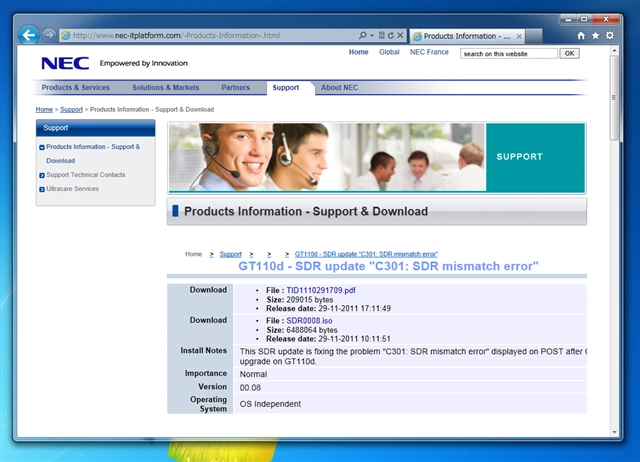This screenshot has height=462, width=640.
Task: Open the Solutions & Markets menu
Action: point(166,87)
